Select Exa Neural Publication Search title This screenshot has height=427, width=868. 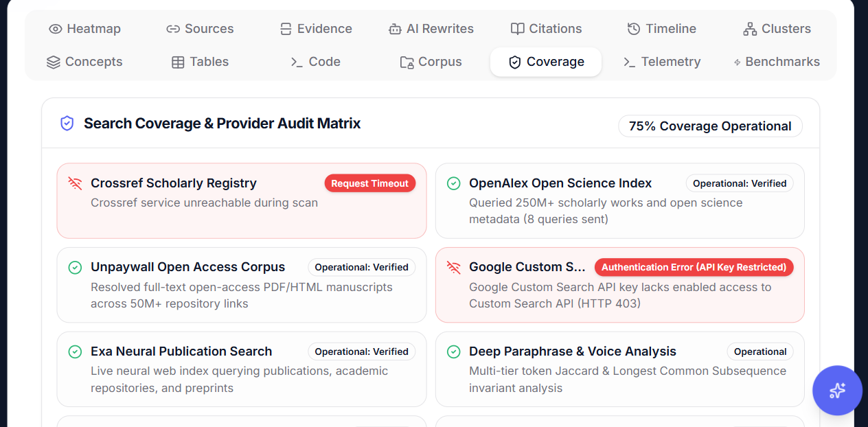click(x=181, y=351)
